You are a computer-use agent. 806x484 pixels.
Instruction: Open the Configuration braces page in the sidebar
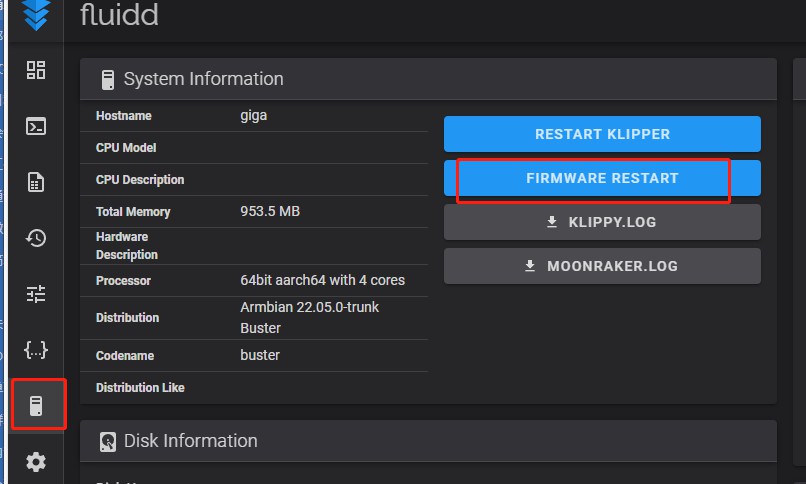click(x=36, y=350)
